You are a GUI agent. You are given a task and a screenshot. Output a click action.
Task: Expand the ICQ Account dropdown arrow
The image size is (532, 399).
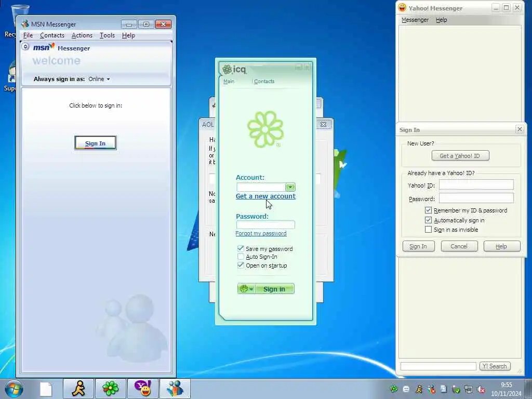tap(290, 187)
